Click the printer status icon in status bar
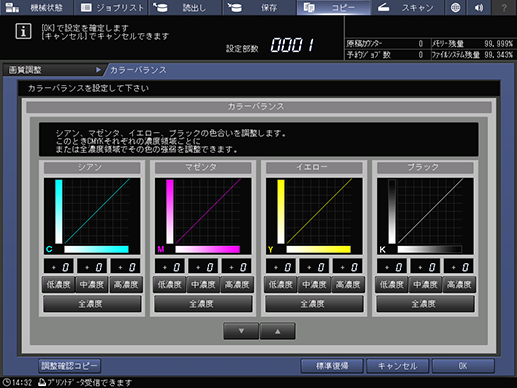Image resolution: width=517 pixels, height=388 pixels. 42,382
